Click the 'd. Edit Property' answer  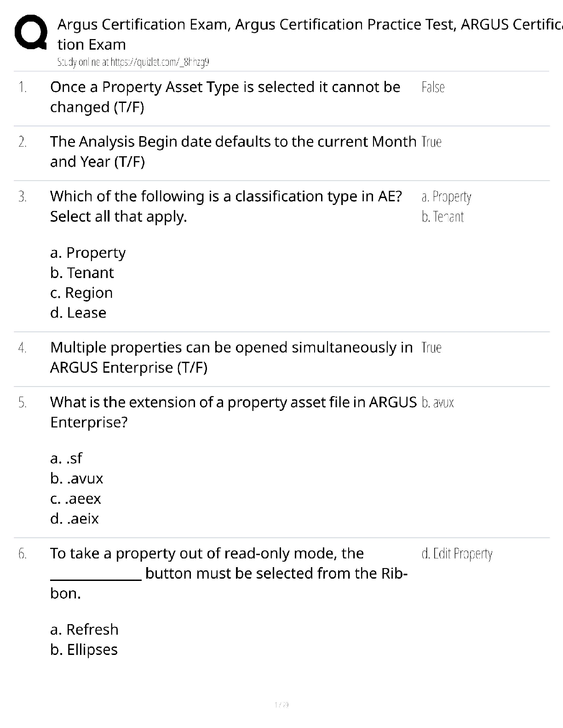[457, 554]
